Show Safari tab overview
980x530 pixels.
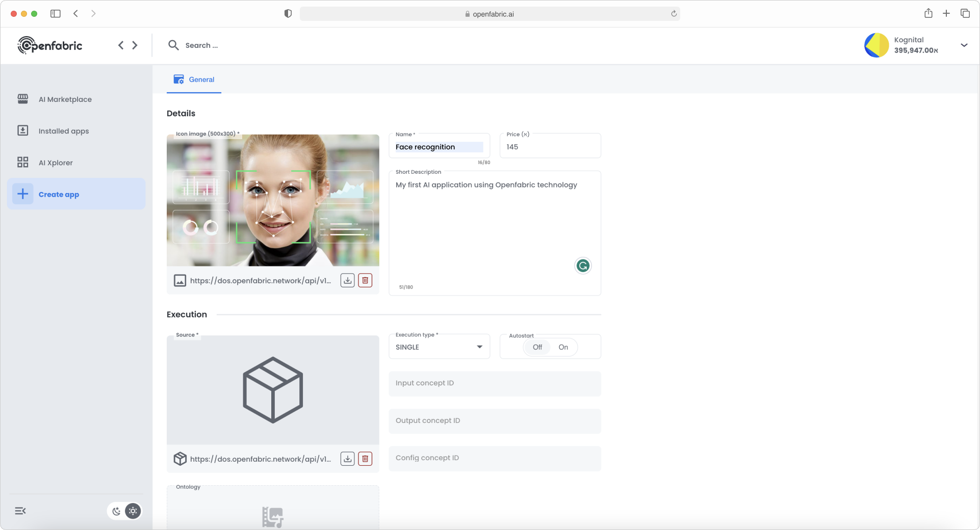965,14
